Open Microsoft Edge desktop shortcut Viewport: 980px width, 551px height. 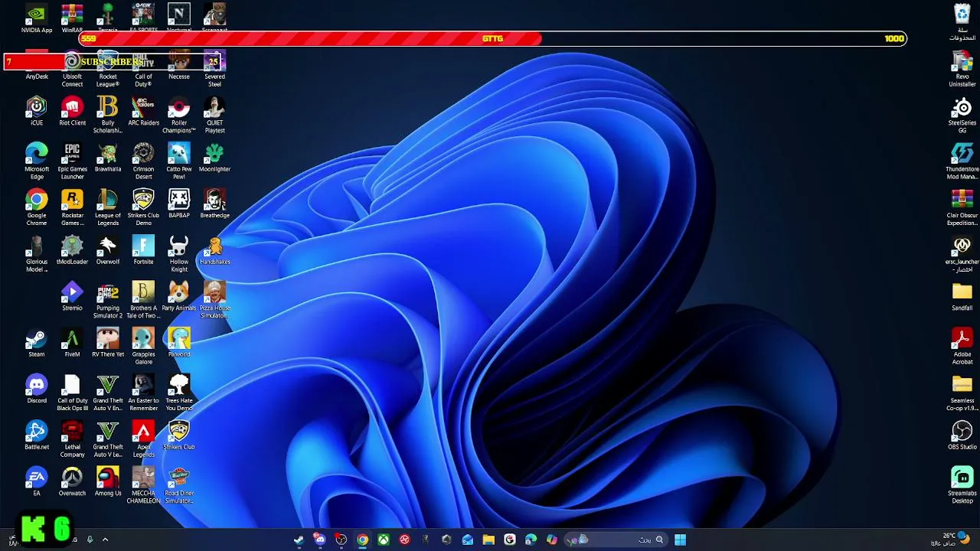click(37, 161)
